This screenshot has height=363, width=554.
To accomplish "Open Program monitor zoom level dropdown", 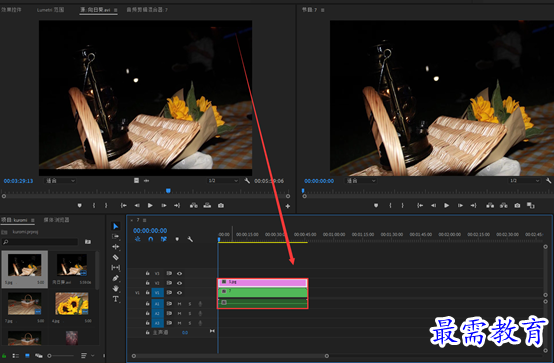I will 361,181.
